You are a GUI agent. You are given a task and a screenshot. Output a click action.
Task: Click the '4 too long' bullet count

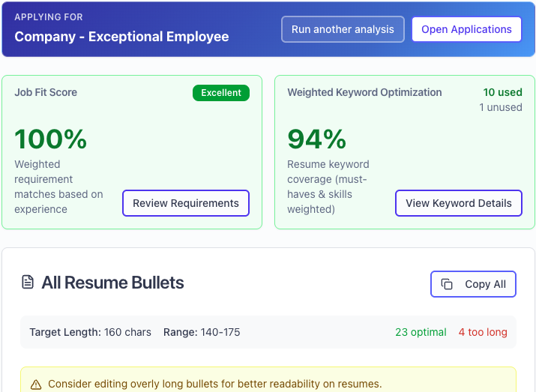coord(483,332)
